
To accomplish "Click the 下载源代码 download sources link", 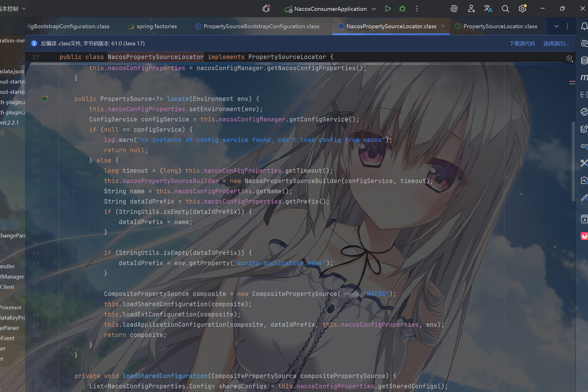I will click(522, 43).
